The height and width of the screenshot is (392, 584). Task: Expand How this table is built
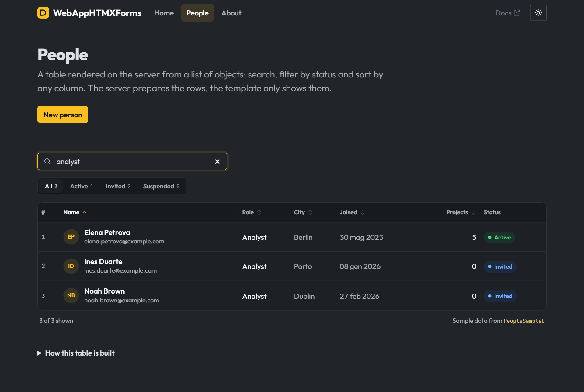coord(76,353)
